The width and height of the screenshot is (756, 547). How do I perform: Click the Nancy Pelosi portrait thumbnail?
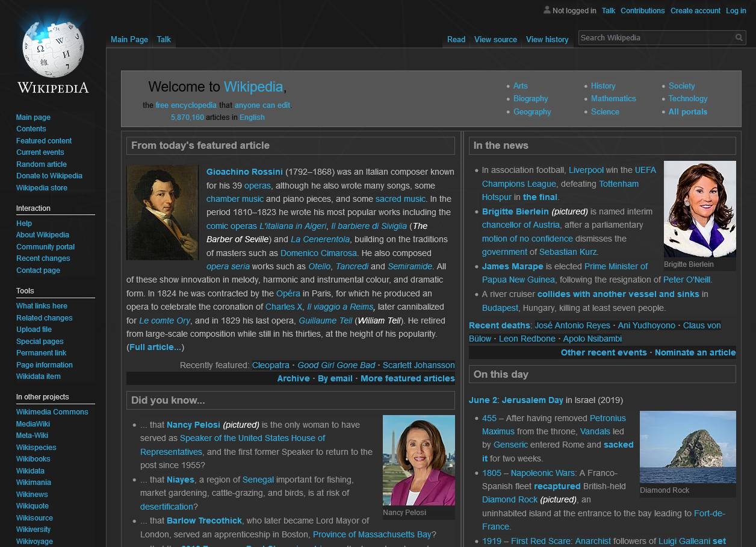click(x=418, y=460)
